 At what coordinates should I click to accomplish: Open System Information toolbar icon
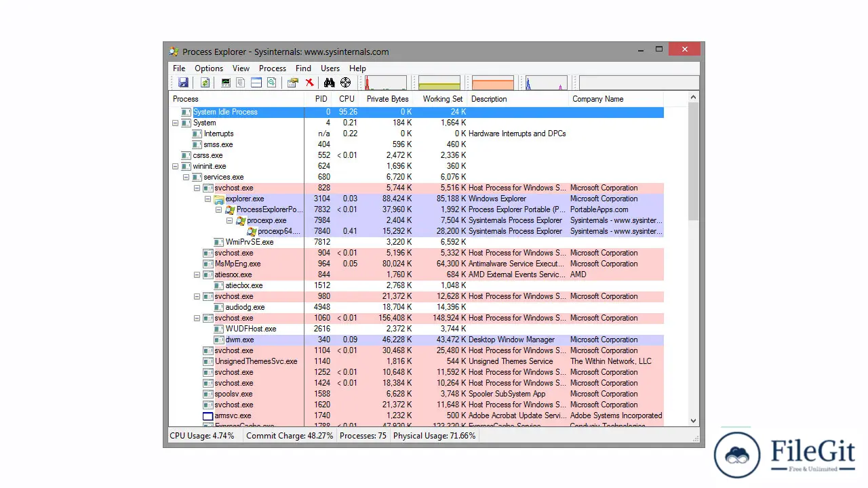point(226,83)
